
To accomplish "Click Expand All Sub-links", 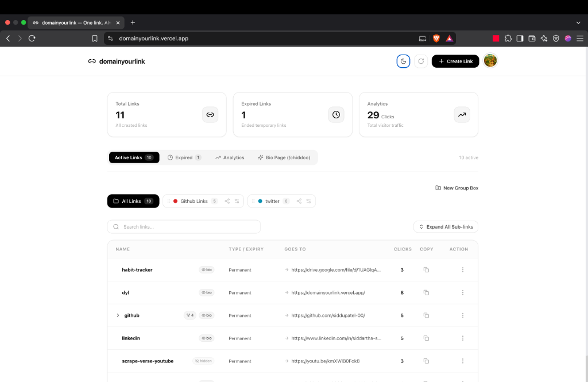I will [x=446, y=227].
